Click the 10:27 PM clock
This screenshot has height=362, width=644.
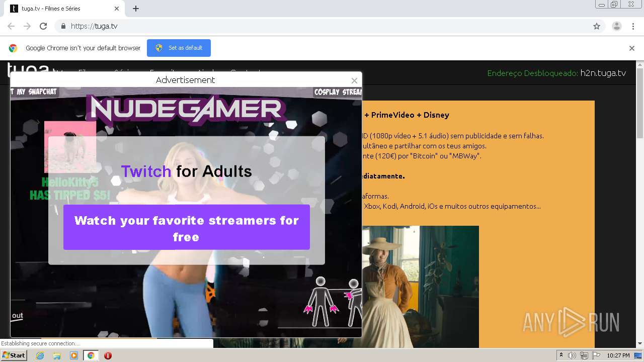618,355
